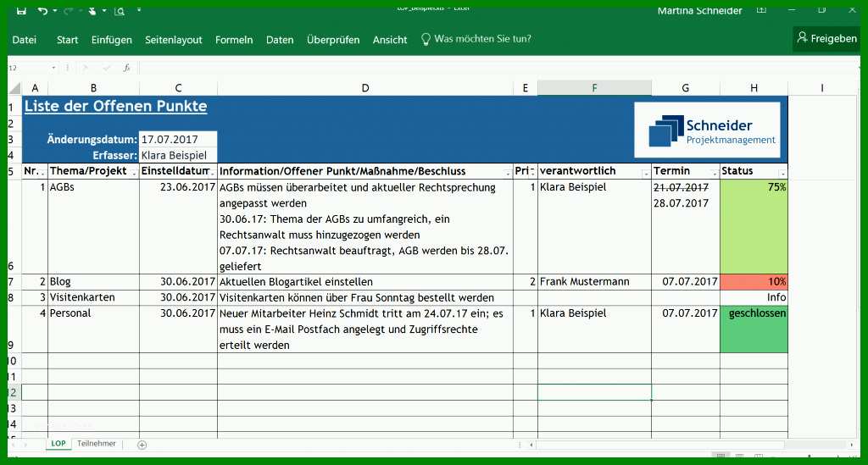
Task: Open the Daten ribbon tab
Action: 280,40
